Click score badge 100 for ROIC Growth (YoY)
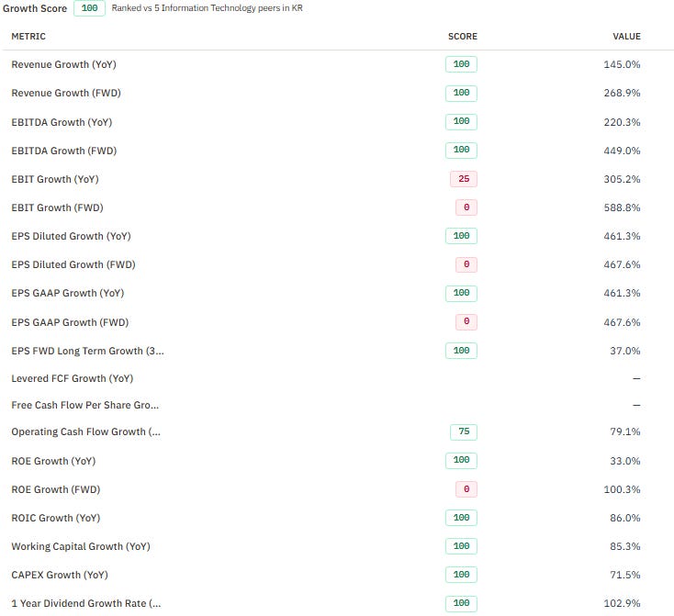 pos(461,518)
